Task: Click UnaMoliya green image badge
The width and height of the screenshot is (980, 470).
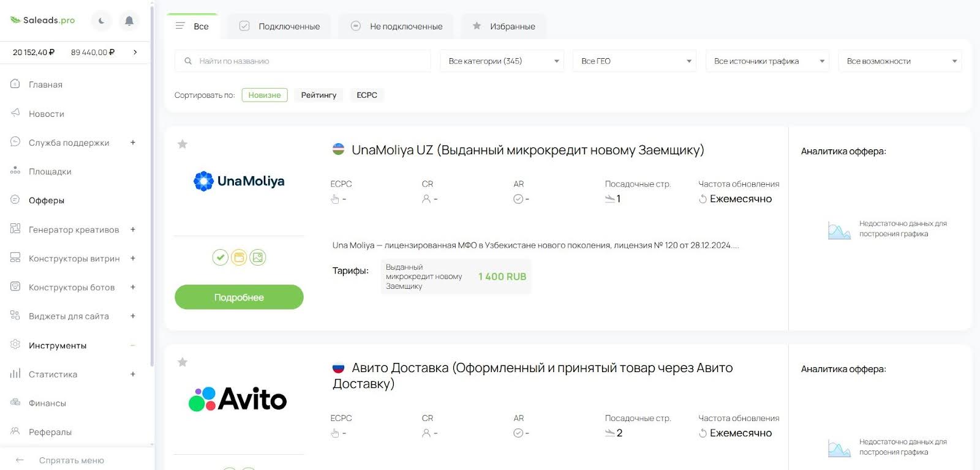Action: [258, 258]
